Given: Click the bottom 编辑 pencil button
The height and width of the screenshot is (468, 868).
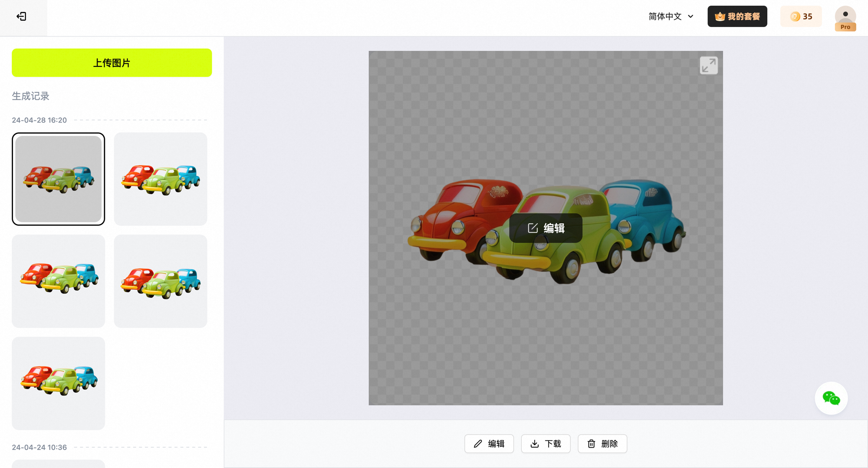Looking at the screenshot, I should pos(489,444).
